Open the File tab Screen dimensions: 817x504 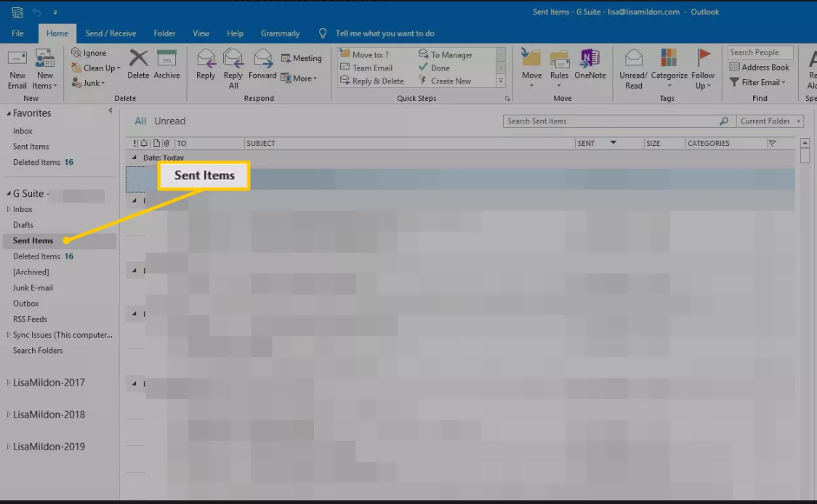click(x=17, y=33)
